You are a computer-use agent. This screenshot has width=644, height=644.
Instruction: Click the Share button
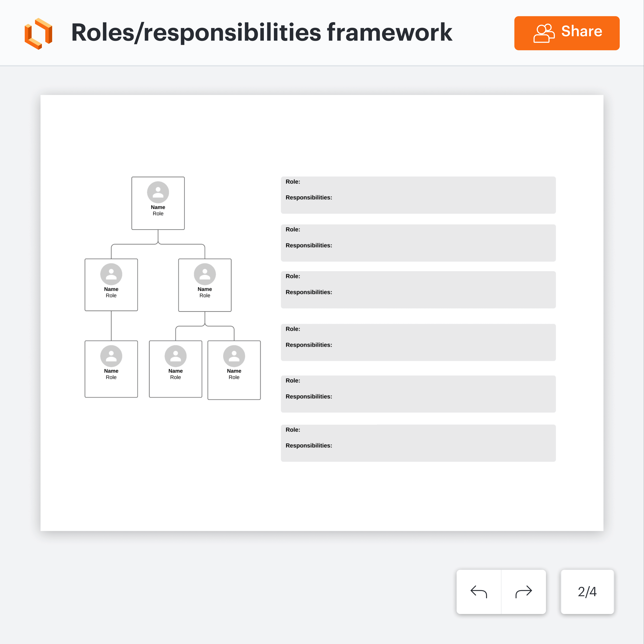[x=567, y=33]
